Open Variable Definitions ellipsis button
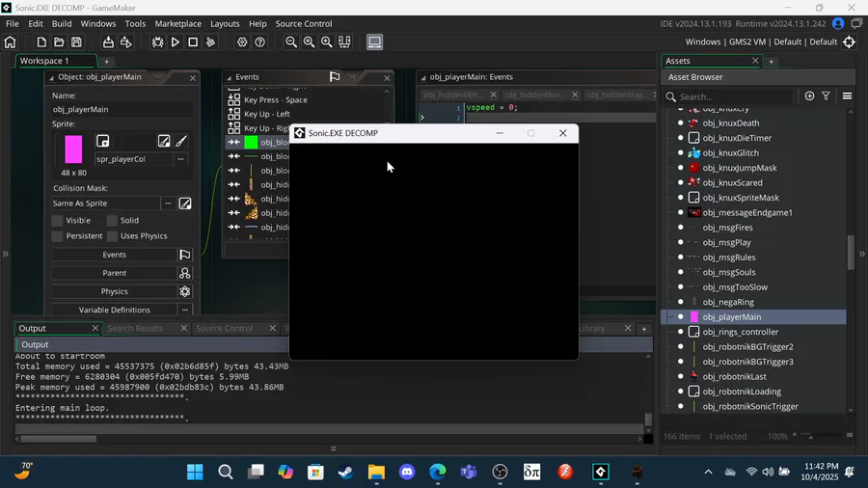Viewport: 868px width, 488px height. coord(185,310)
